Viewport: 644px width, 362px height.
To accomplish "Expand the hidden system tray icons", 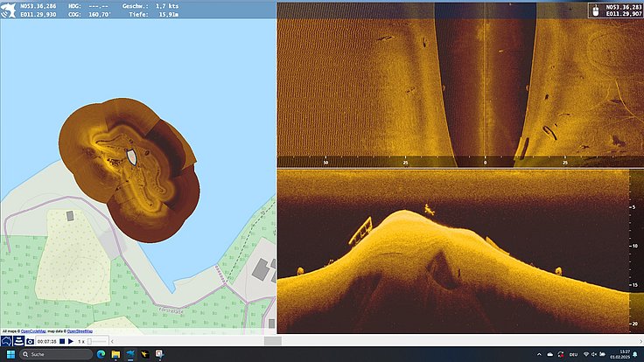I will (539, 354).
